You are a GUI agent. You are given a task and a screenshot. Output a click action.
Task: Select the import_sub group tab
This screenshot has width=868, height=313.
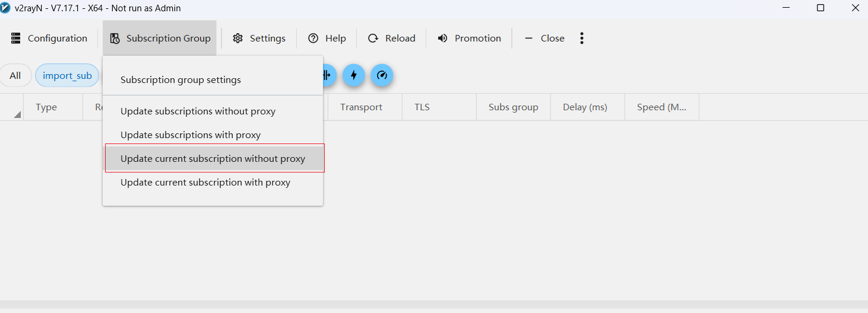[x=67, y=75]
